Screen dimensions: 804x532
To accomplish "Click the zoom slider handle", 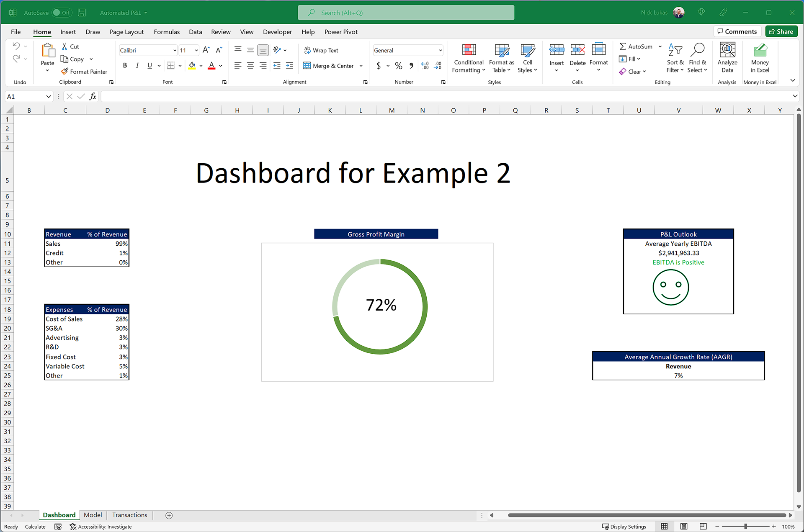I will coord(746,527).
